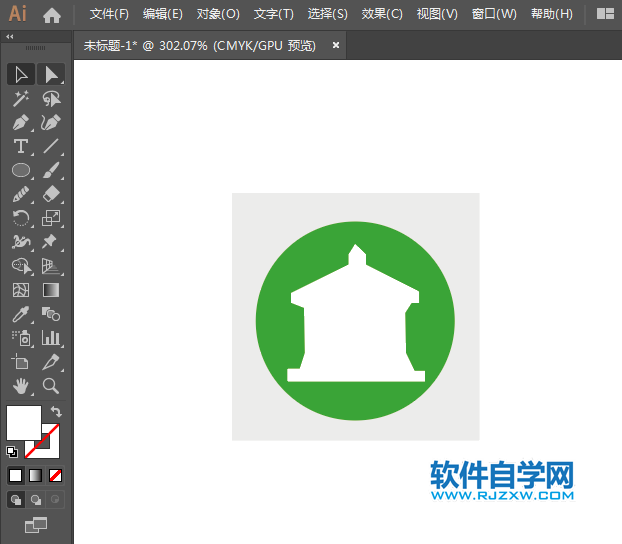The height and width of the screenshot is (544, 622).
Task: Select the Artboard tool
Action: pyautogui.click(x=21, y=362)
